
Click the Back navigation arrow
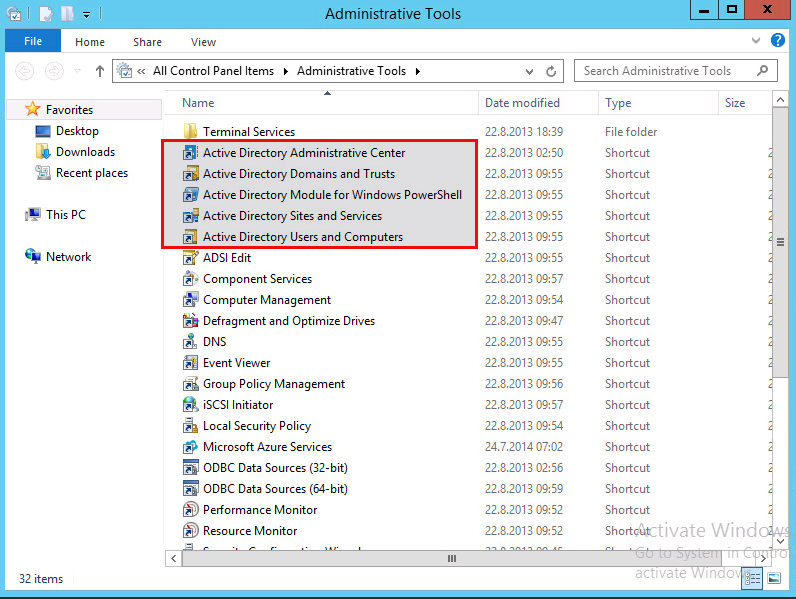[25, 71]
